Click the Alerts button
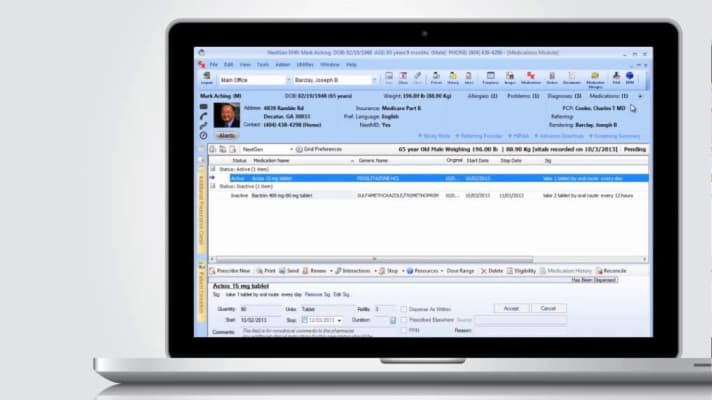The image size is (712, 400). [226, 134]
